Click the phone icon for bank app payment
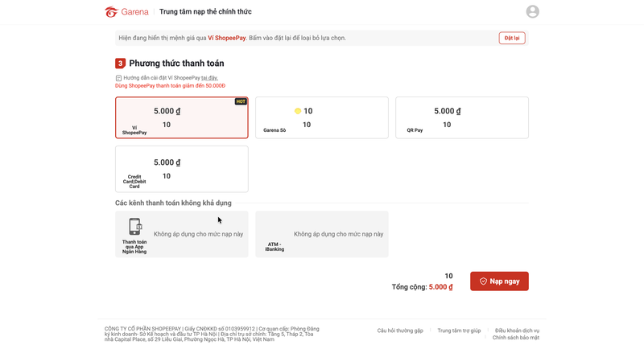This screenshot has width=644, height=349. tap(134, 227)
